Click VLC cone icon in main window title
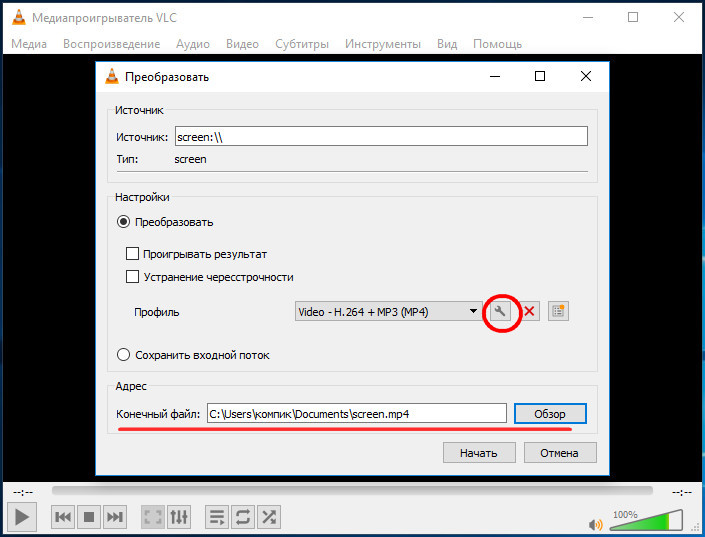Image resolution: width=705 pixels, height=537 pixels. click(x=18, y=17)
